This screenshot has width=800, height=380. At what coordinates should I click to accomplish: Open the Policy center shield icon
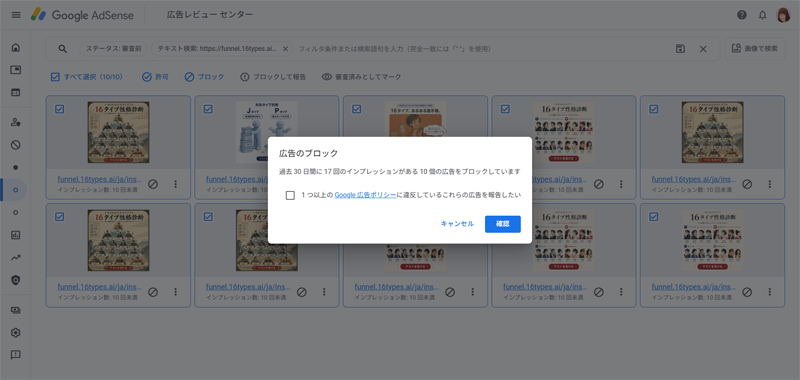coord(16,280)
